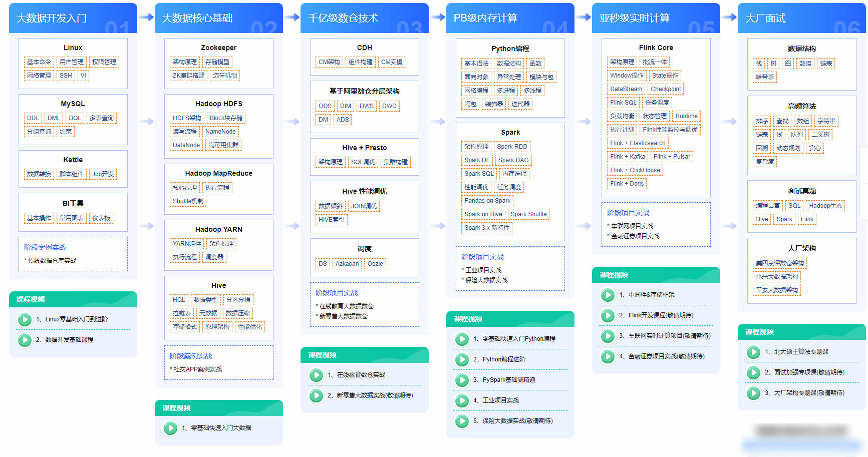Play the 面试加强专项课 video
The height and width of the screenshot is (457, 868).
pos(753,372)
